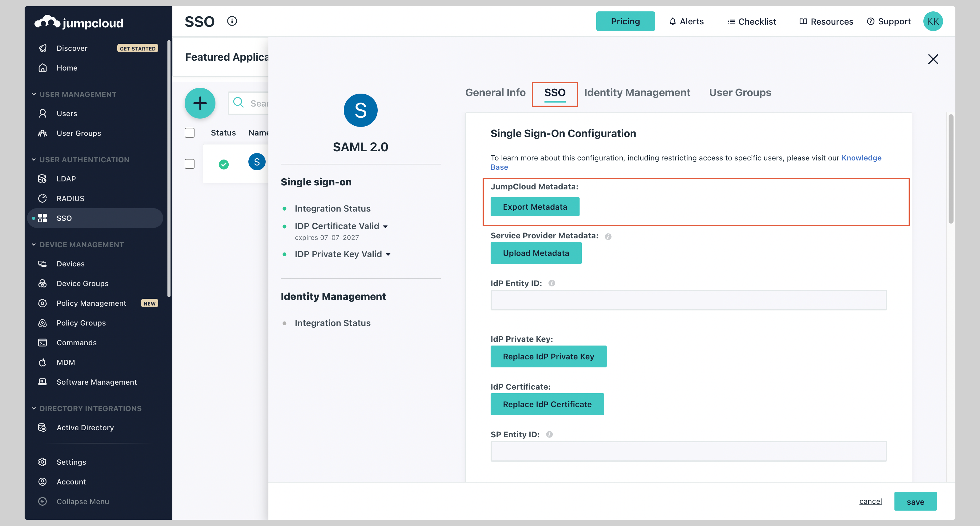
Task: Select SSO in the sidebar
Action: coord(95,218)
